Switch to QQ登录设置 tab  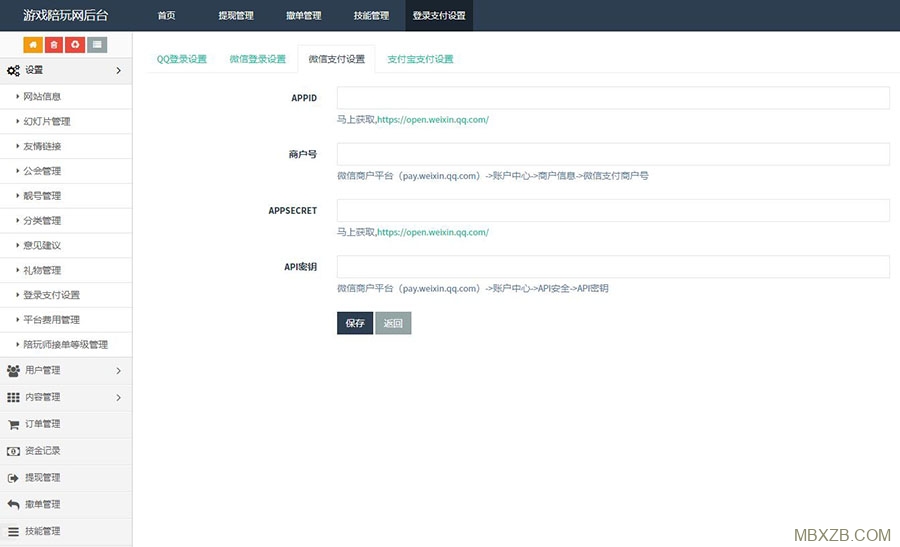181,59
